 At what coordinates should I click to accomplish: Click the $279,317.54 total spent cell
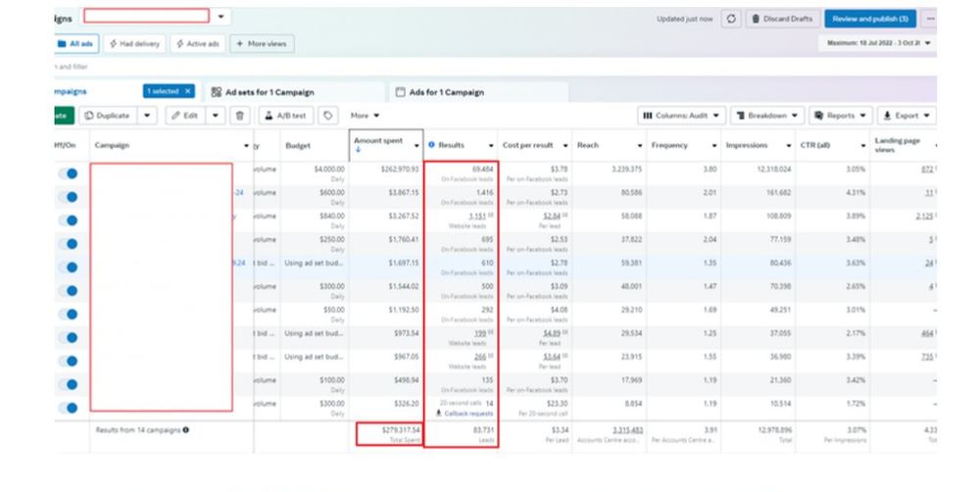pyautogui.click(x=389, y=434)
